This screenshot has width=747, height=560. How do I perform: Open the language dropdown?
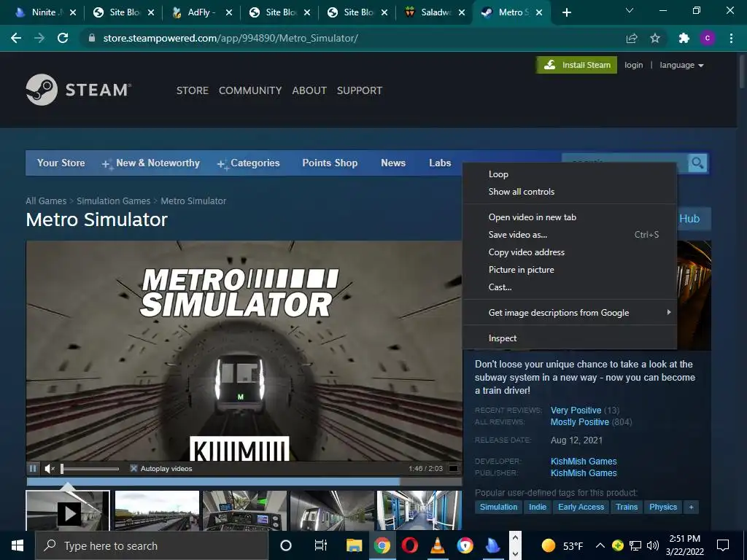pyautogui.click(x=682, y=65)
